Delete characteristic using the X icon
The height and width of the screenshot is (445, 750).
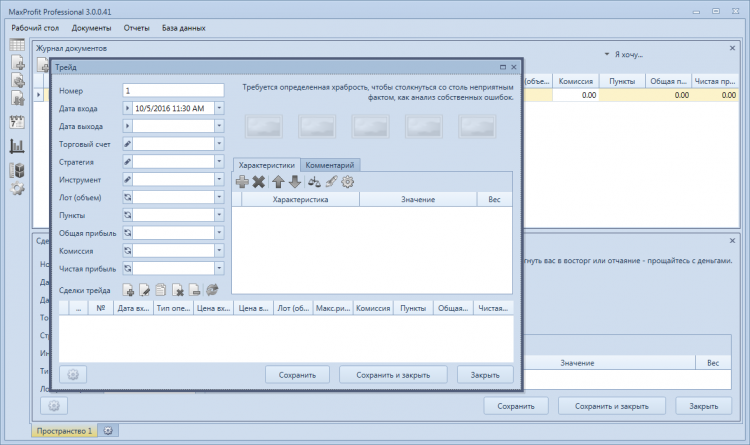click(x=258, y=182)
